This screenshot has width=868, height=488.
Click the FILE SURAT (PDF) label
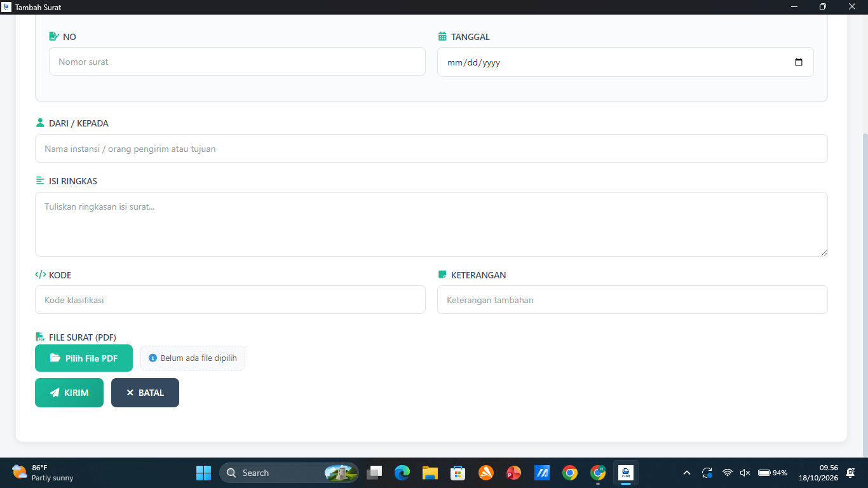point(83,337)
